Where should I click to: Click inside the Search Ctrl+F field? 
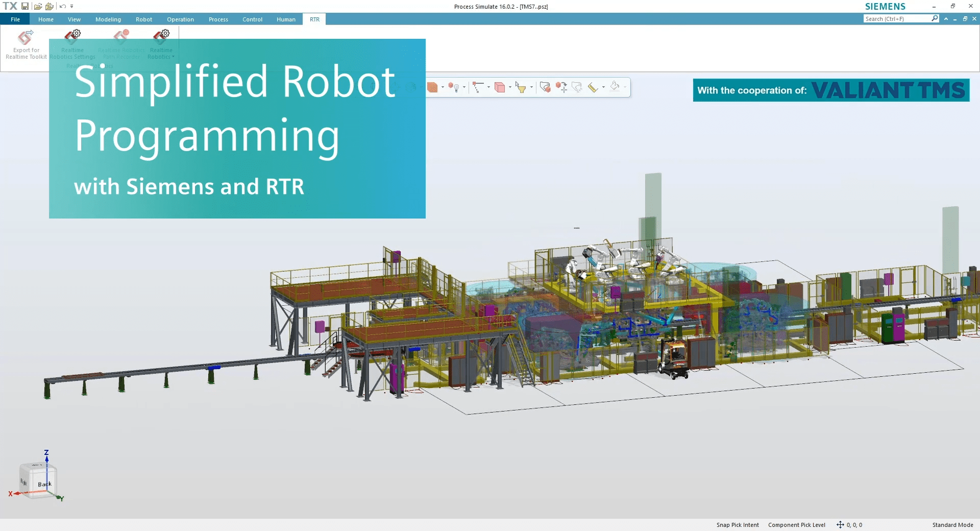tap(896, 18)
